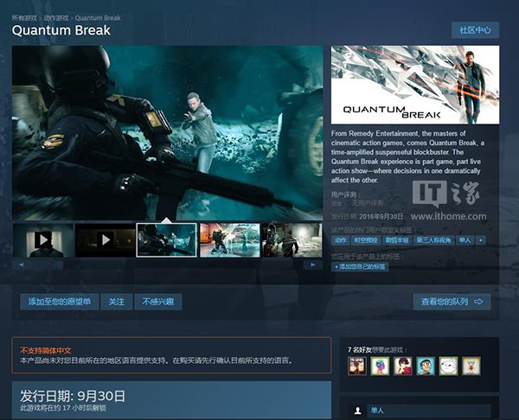Click the left arrow under the thumbnails

pos(21,264)
